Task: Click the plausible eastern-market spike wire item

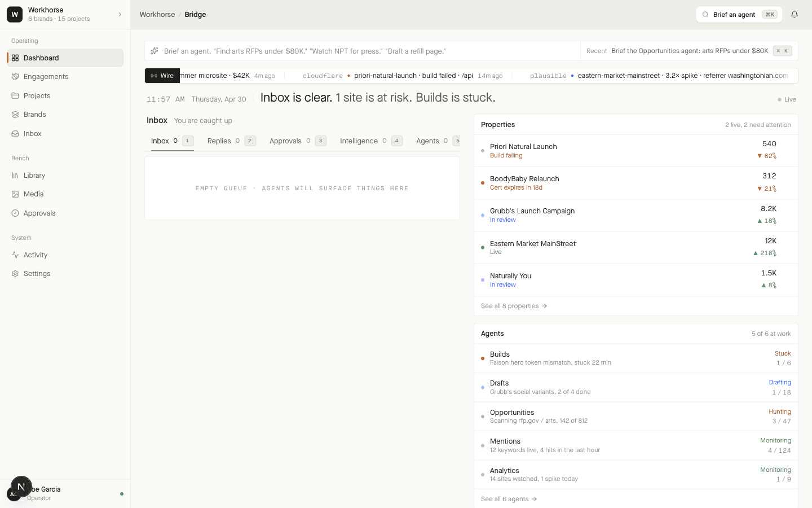Action: [659, 76]
